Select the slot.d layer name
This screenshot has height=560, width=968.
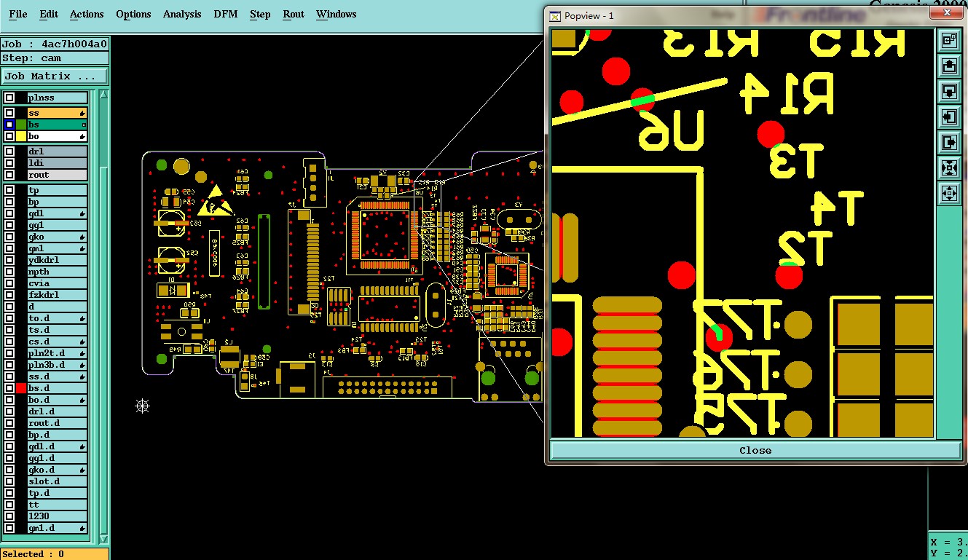click(x=57, y=482)
